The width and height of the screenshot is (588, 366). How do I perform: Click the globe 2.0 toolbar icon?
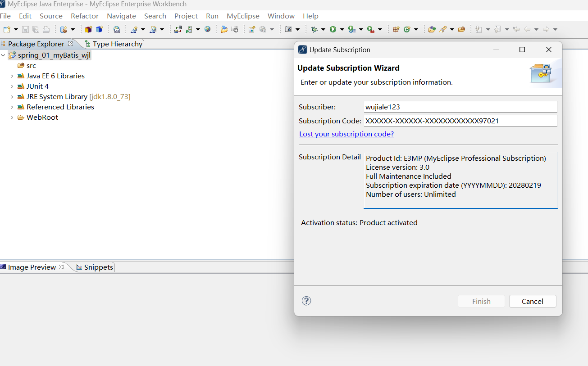pyautogui.click(x=117, y=29)
